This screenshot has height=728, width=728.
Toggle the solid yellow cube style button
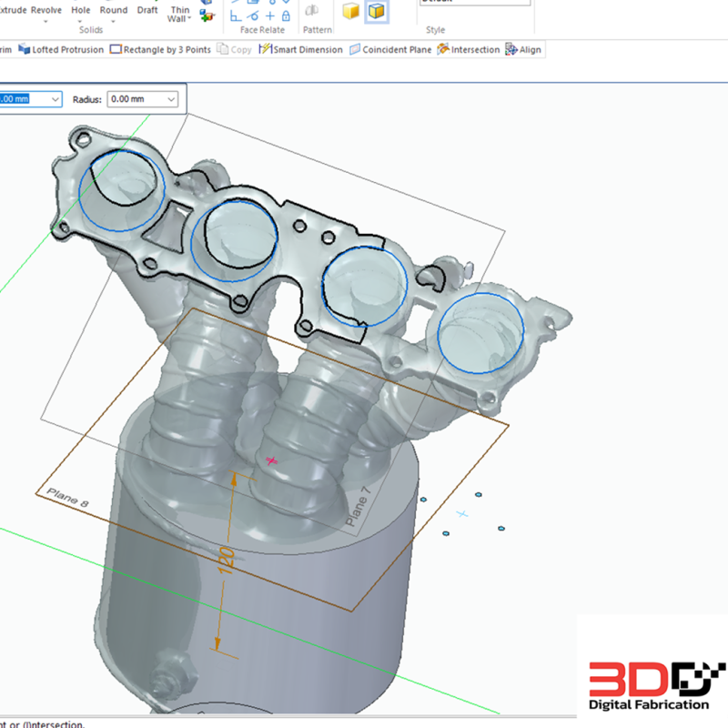[350, 12]
